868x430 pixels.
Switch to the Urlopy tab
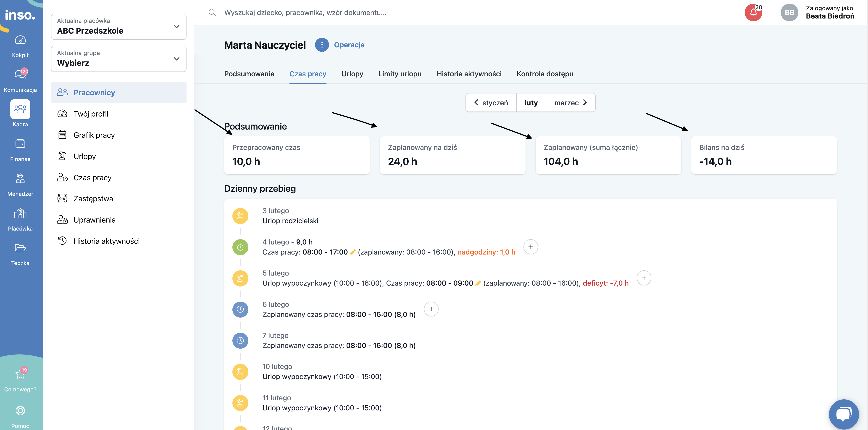tap(352, 74)
